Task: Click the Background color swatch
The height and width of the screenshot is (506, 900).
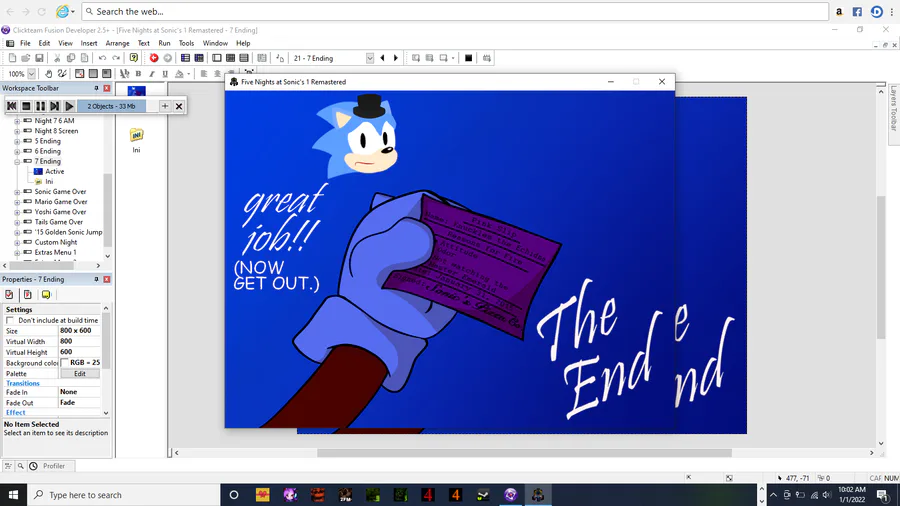Action: tap(64, 363)
